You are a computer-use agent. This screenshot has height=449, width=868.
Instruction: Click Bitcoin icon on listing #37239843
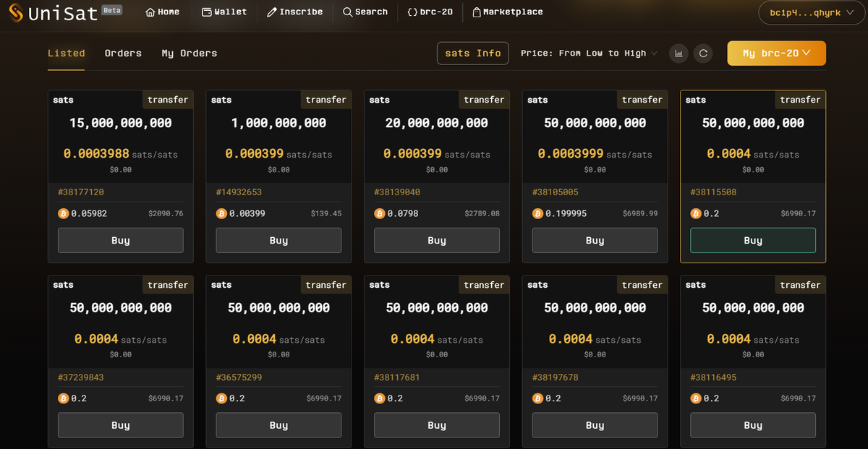(x=63, y=398)
